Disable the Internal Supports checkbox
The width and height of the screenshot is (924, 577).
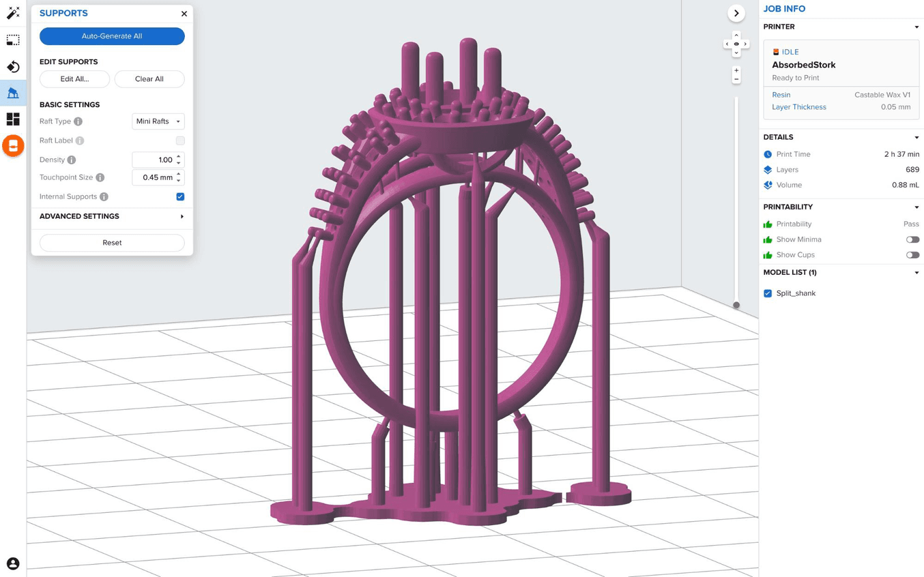180,196
